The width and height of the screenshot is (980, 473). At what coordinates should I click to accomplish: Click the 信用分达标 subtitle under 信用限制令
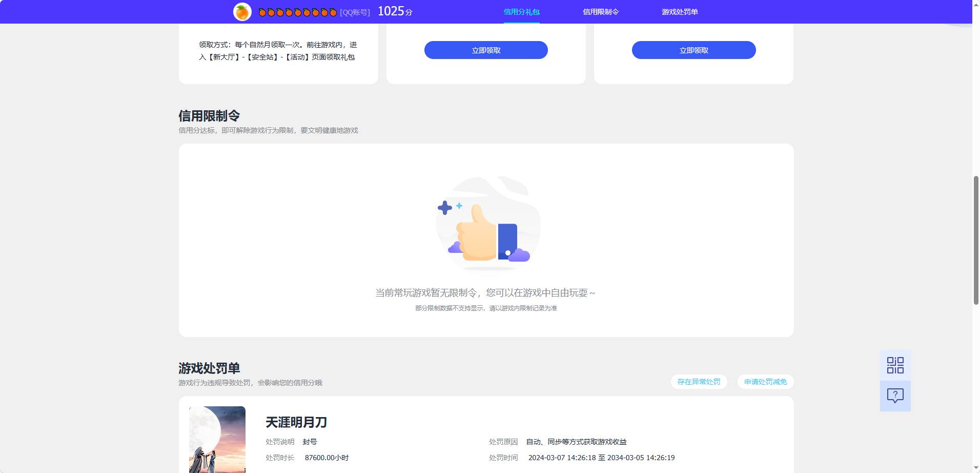[x=268, y=130]
